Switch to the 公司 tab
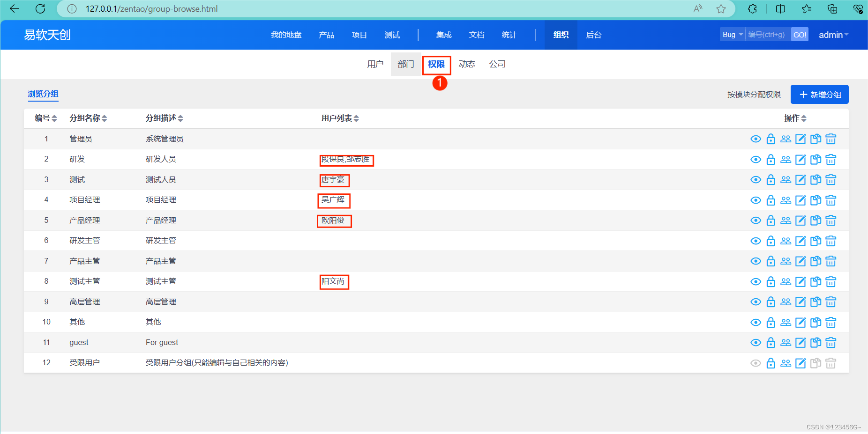 click(497, 64)
